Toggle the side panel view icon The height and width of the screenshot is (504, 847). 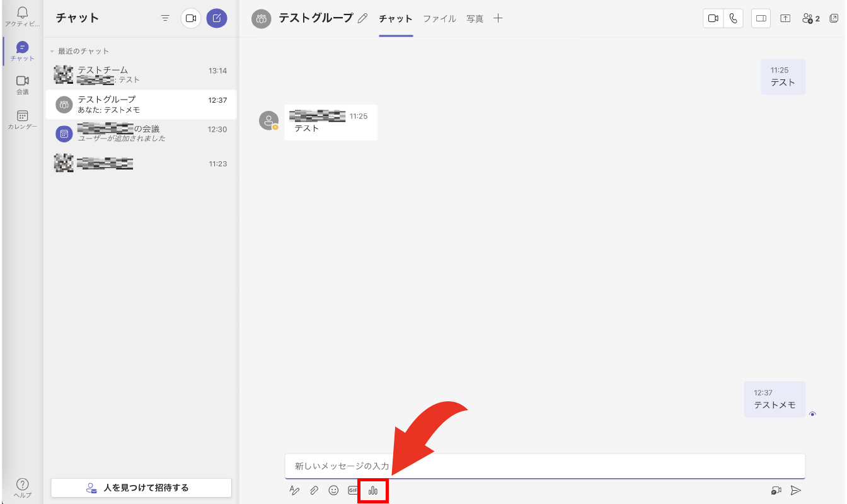pos(761,18)
